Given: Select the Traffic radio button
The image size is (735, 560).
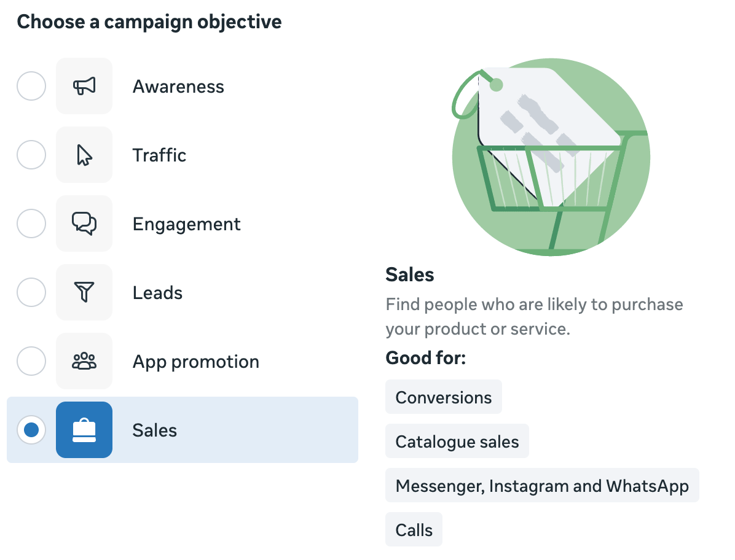Looking at the screenshot, I should click(31, 155).
